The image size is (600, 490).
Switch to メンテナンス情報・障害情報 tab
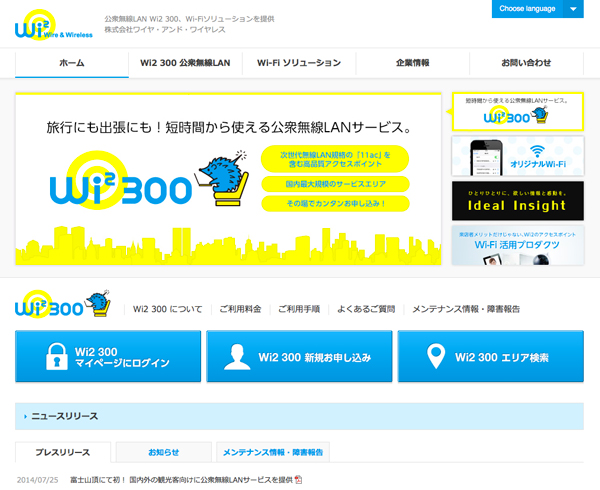click(x=273, y=452)
